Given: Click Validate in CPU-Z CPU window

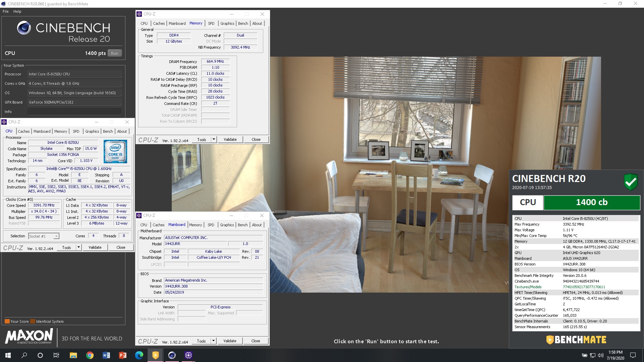Looking at the screenshot, I should 95,247.
